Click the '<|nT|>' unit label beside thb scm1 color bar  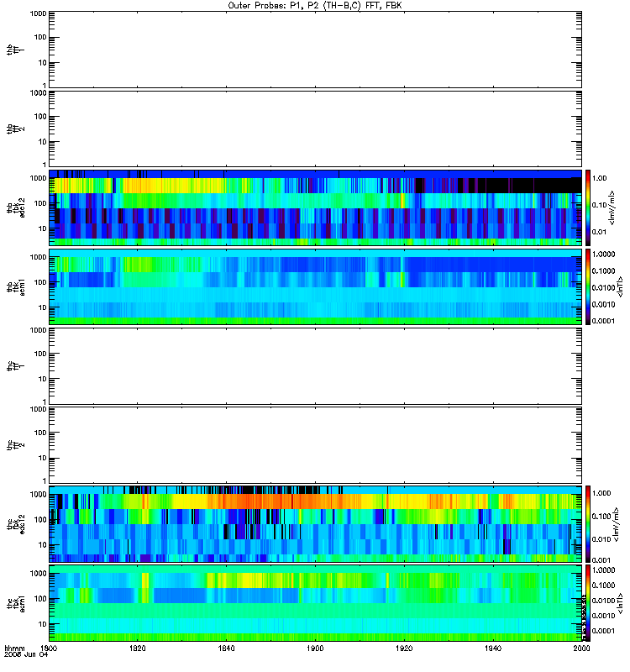tap(620, 286)
